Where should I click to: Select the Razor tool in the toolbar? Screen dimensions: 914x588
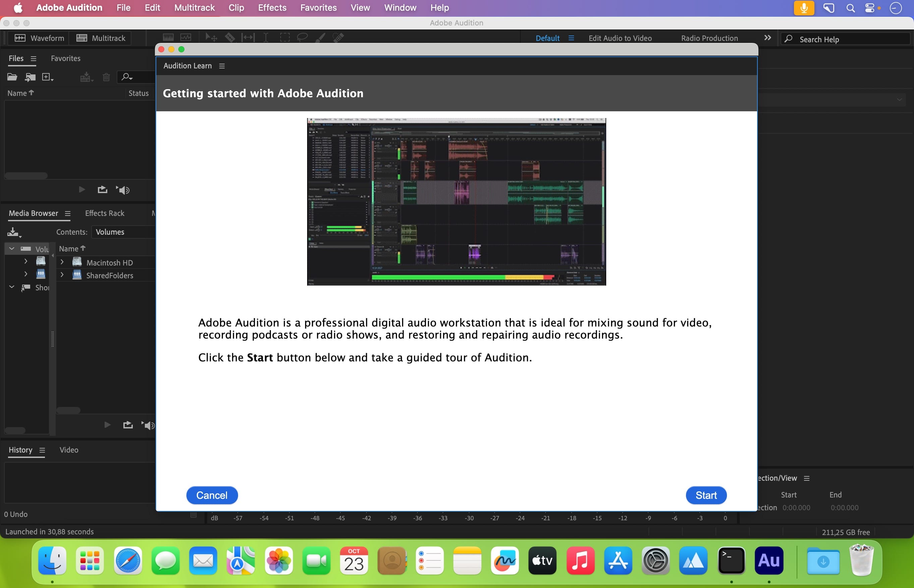(x=230, y=38)
